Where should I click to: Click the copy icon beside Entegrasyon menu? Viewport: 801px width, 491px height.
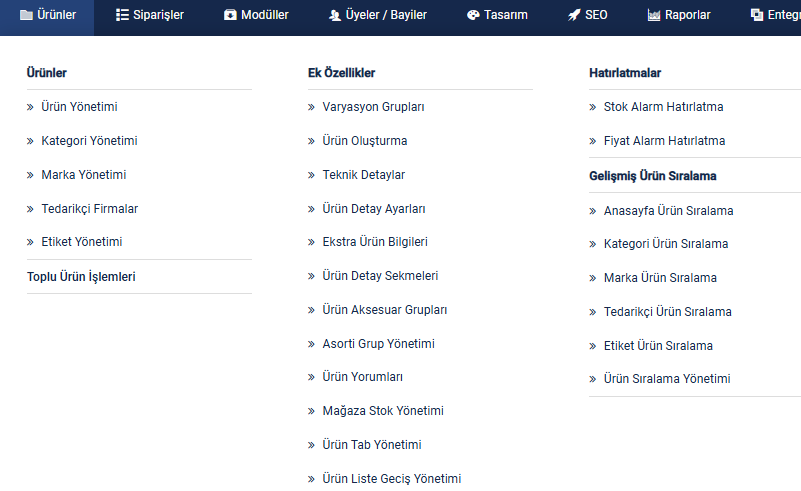point(757,15)
